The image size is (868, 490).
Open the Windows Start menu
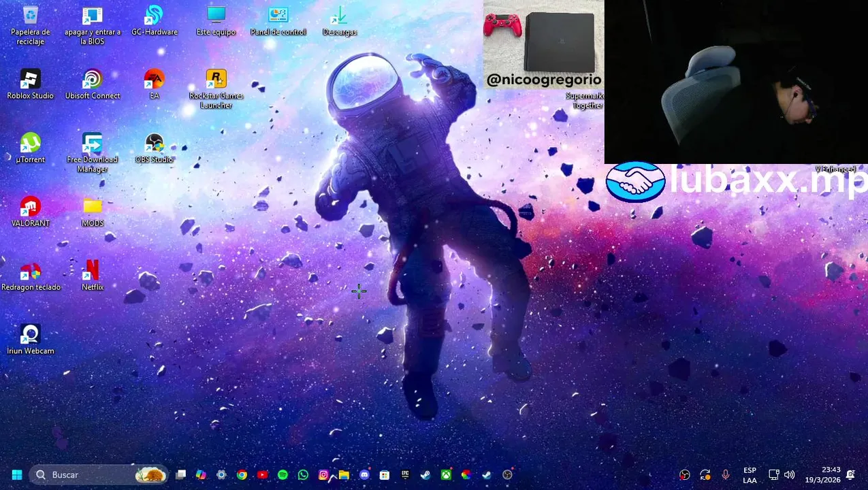(16, 475)
